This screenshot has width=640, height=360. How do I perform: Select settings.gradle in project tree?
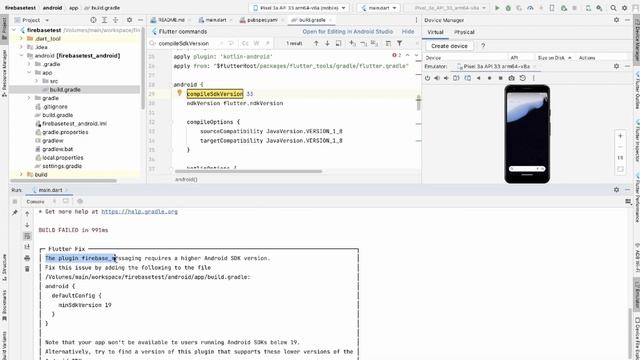coord(62,166)
